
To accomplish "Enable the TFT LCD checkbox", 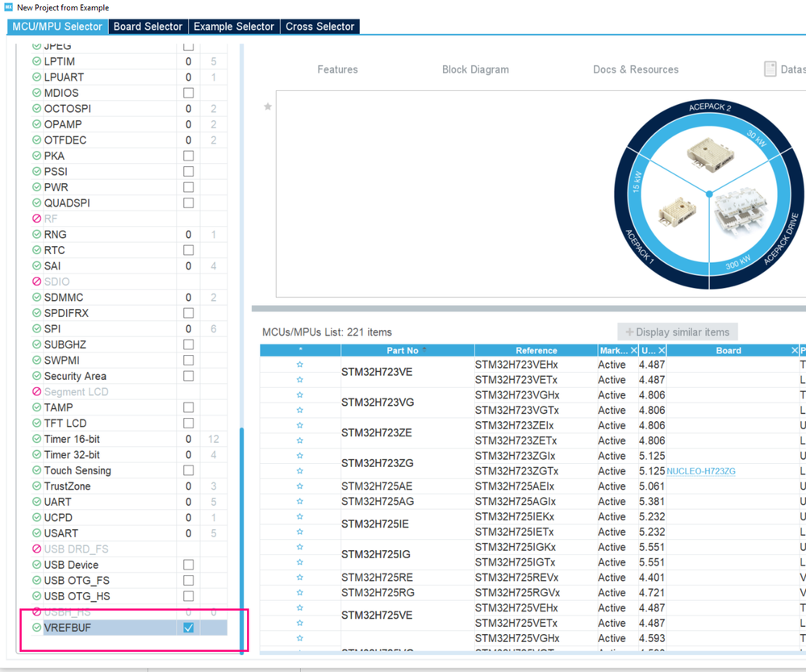I will click(189, 423).
